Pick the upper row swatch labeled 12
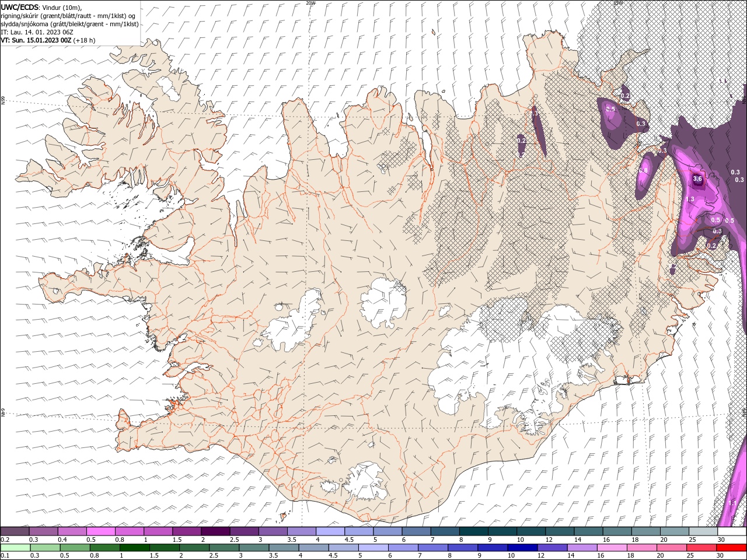Screen dimensions: 747x560 tap(560, 531)
